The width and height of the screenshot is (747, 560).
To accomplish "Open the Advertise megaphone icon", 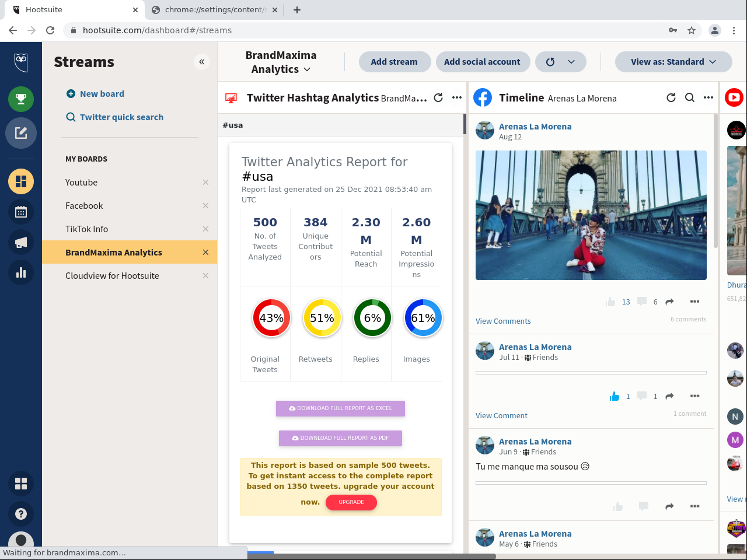I will pyautogui.click(x=21, y=242).
